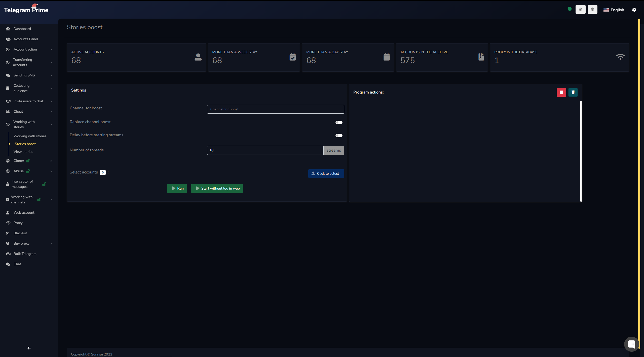Focus the Channel for boost input field
The image size is (644, 357).
(x=275, y=109)
